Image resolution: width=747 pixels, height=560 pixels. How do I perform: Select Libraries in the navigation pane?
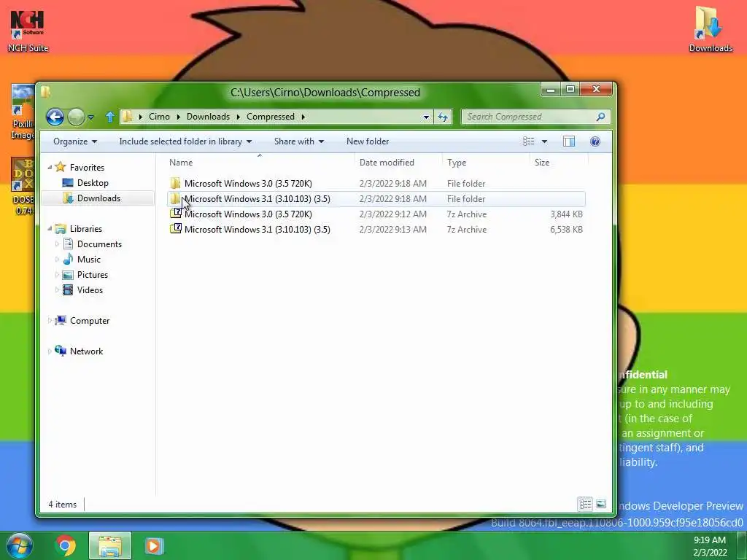(86, 228)
